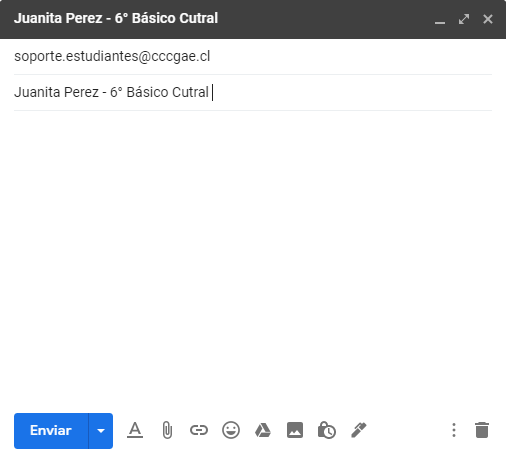The image size is (506, 457).
Task: Click the compose header title text
Action: pyautogui.click(x=116, y=18)
